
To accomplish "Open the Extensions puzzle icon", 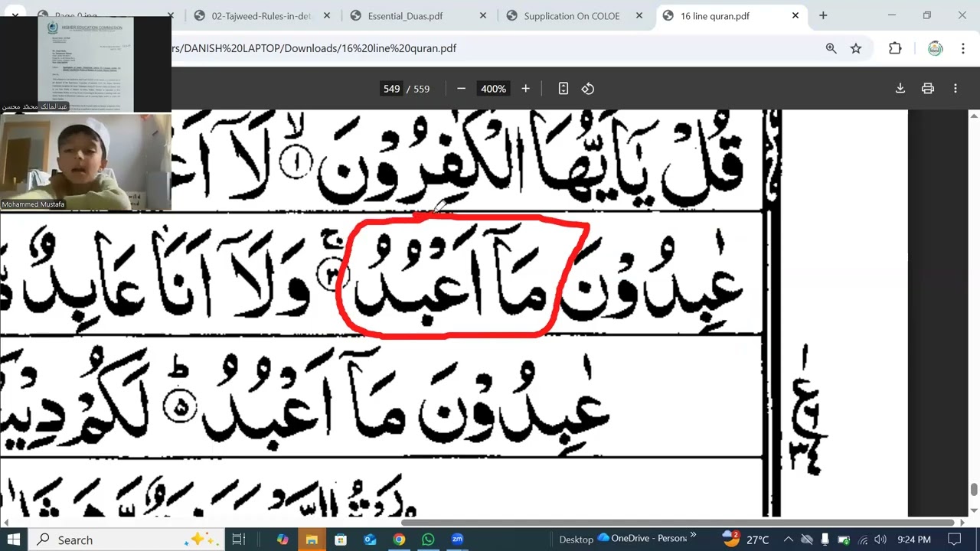I will click(x=895, y=48).
